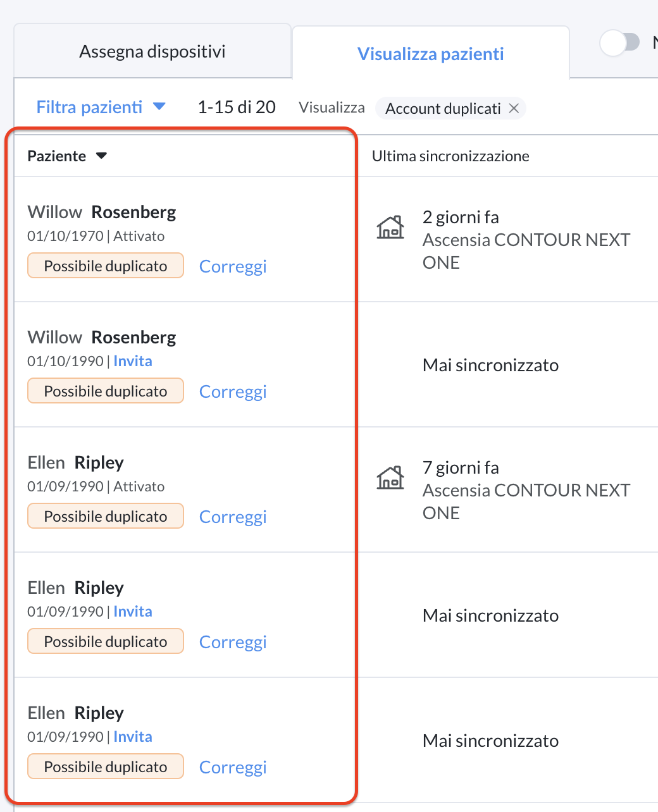Remove the Account duplicati filter chip

click(x=514, y=108)
